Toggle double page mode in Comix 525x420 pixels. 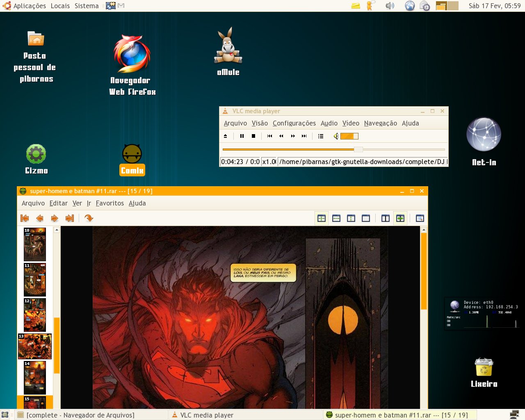[x=386, y=218]
